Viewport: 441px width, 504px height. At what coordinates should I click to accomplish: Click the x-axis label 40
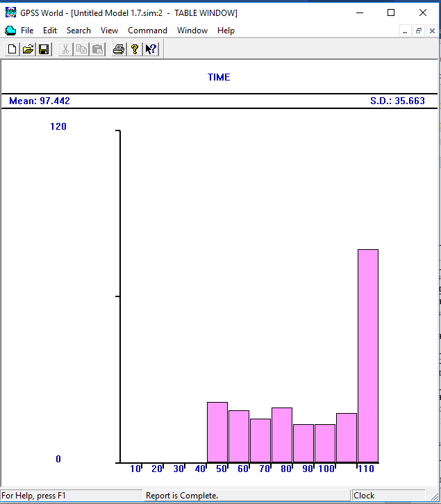coord(200,469)
